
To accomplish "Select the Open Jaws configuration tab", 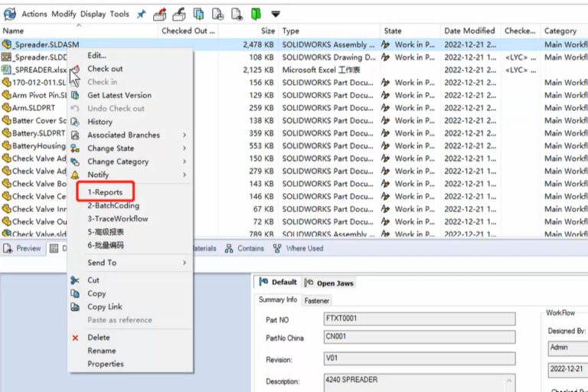I will coord(329,283).
